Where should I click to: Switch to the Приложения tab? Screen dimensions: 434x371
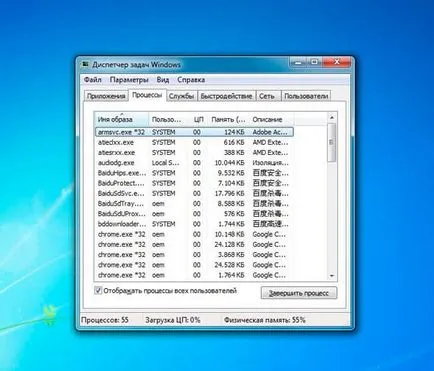point(106,96)
